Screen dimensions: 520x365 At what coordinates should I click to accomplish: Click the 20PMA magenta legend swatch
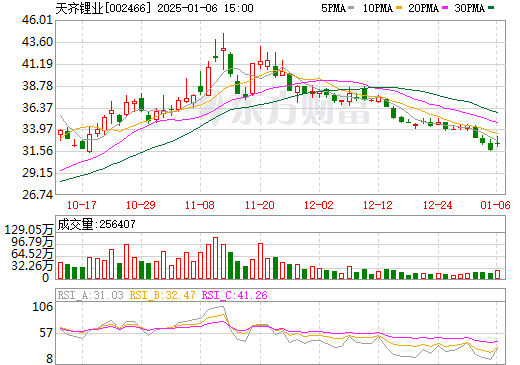[445, 8]
